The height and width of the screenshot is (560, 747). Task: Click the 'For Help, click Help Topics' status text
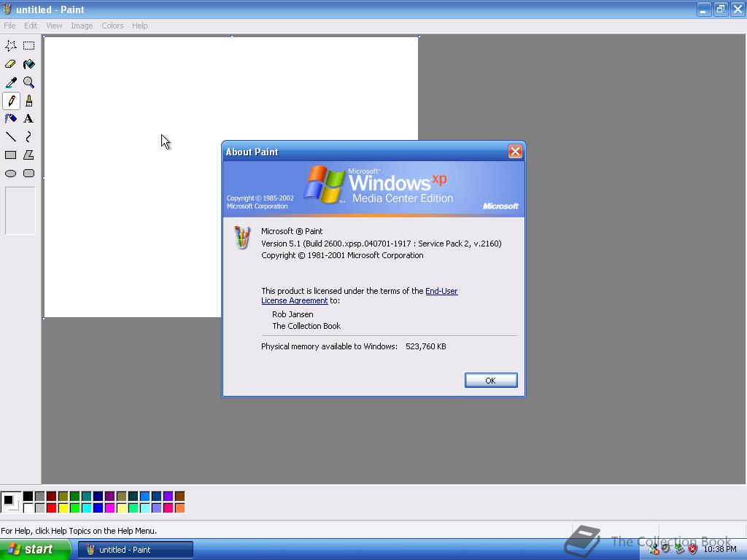[79, 531]
